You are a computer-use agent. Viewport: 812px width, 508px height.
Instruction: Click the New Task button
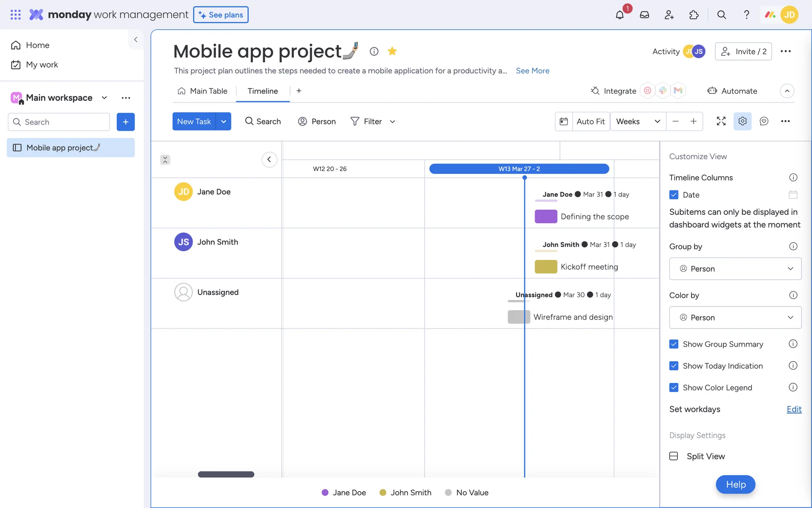194,121
